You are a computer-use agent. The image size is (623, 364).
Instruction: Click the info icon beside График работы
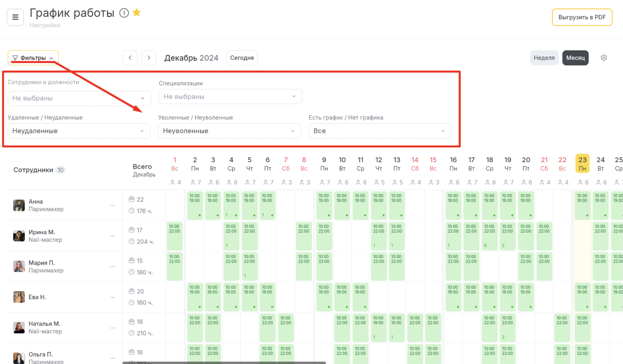pyautogui.click(x=124, y=13)
